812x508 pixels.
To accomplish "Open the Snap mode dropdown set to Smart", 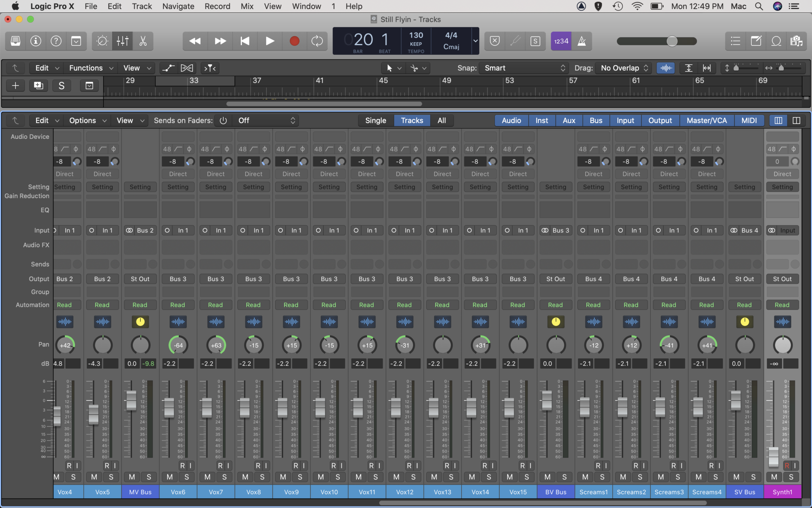I will click(523, 68).
